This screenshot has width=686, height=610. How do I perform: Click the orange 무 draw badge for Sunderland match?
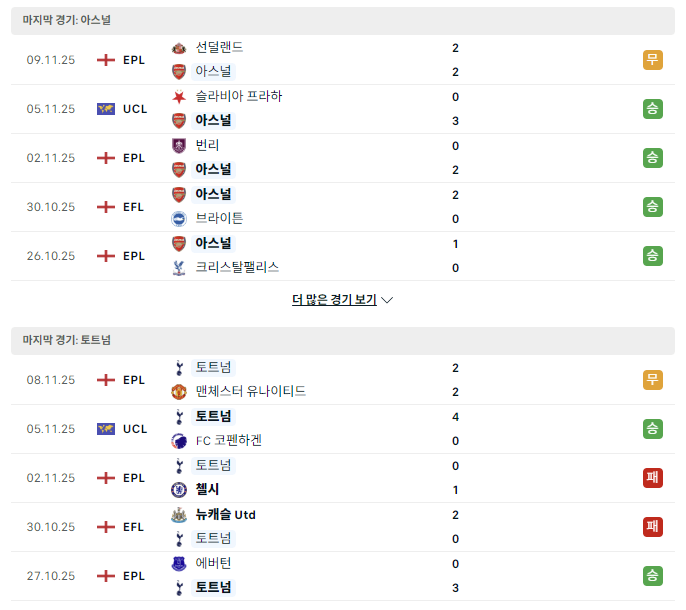pyautogui.click(x=652, y=60)
